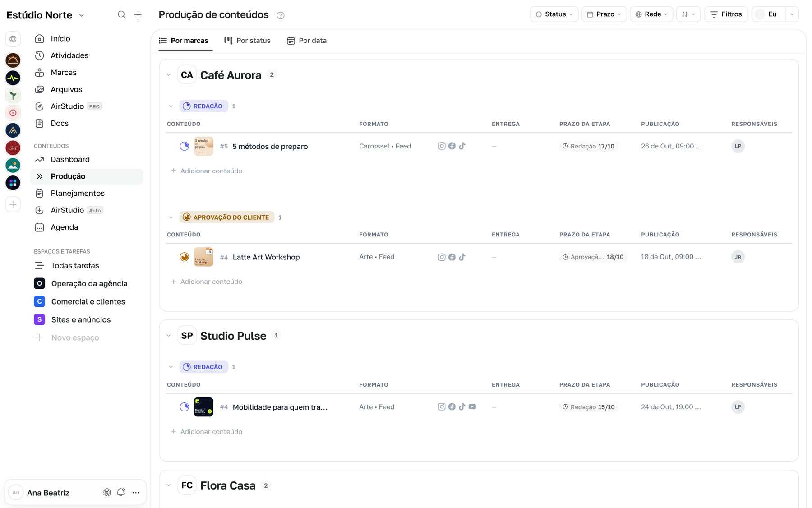Open the search magnifier icon

pos(121,15)
